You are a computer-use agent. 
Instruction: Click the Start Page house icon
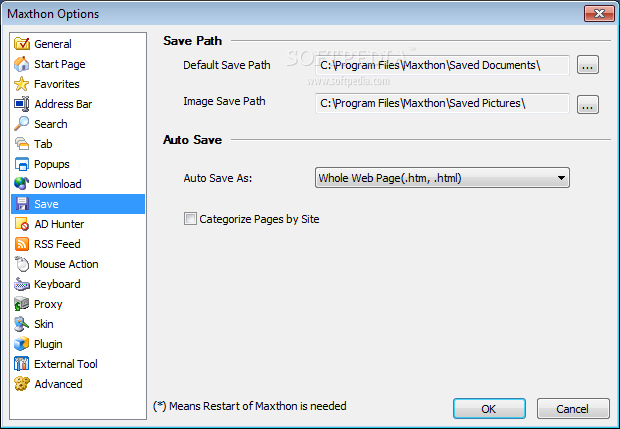click(22, 64)
